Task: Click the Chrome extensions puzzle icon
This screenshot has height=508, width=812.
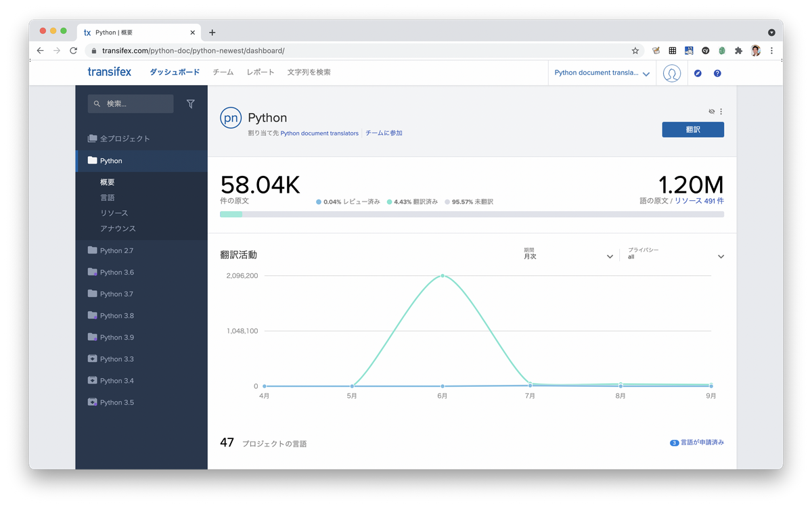Action: click(x=738, y=51)
